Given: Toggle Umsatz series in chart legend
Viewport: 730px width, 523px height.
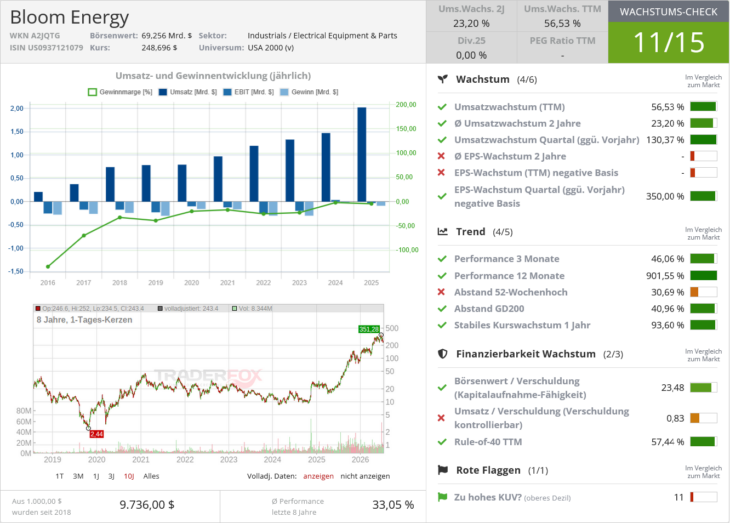Looking at the screenshot, I should click(188, 92).
